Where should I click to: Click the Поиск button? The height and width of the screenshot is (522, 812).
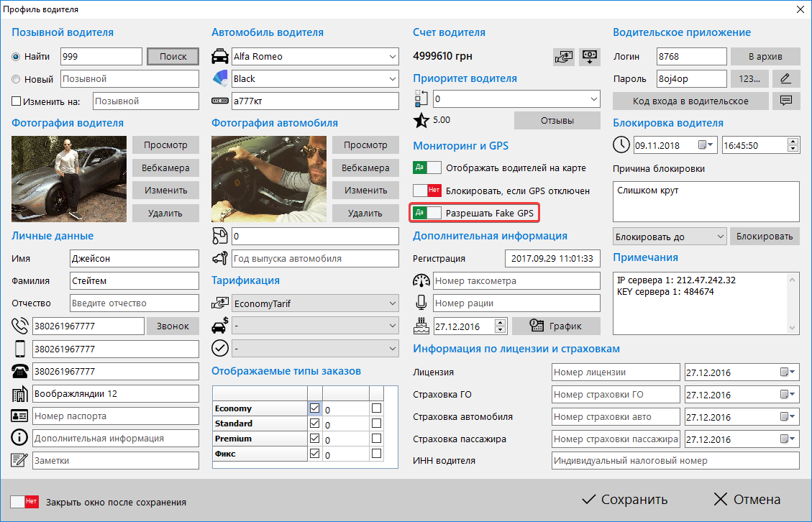pos(173,57)
